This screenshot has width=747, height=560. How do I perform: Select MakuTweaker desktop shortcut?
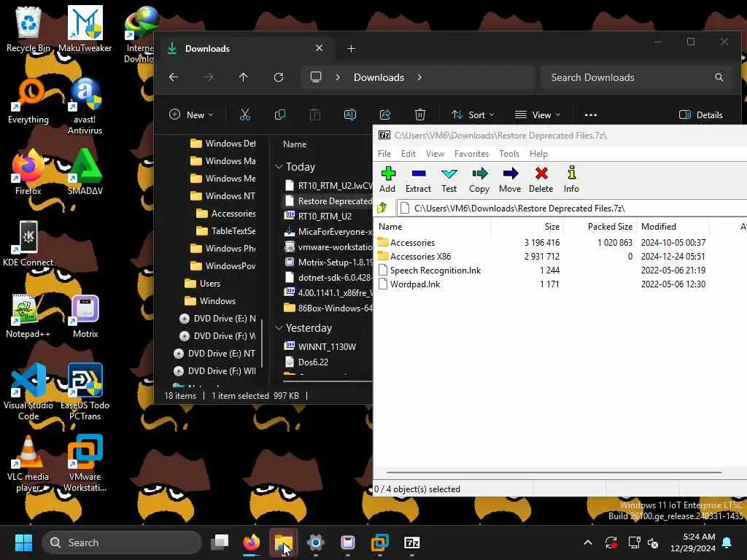coord(85,29)
